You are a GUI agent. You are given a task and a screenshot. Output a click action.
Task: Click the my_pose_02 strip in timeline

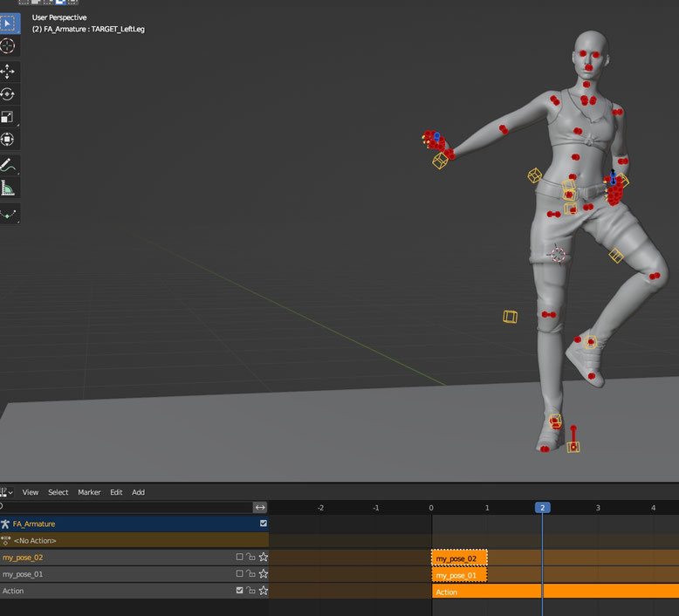point(459,558)
